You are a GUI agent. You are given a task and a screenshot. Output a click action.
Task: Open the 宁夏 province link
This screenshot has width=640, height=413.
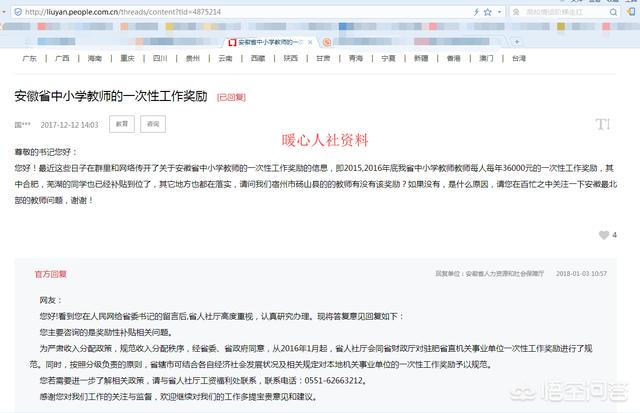[388, 58]
